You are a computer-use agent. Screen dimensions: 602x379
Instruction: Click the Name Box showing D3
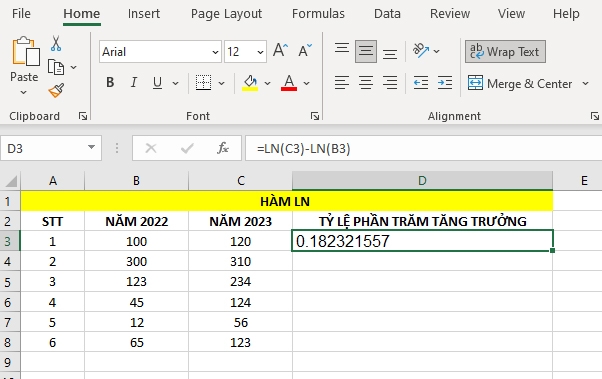[x=51, y=148]
